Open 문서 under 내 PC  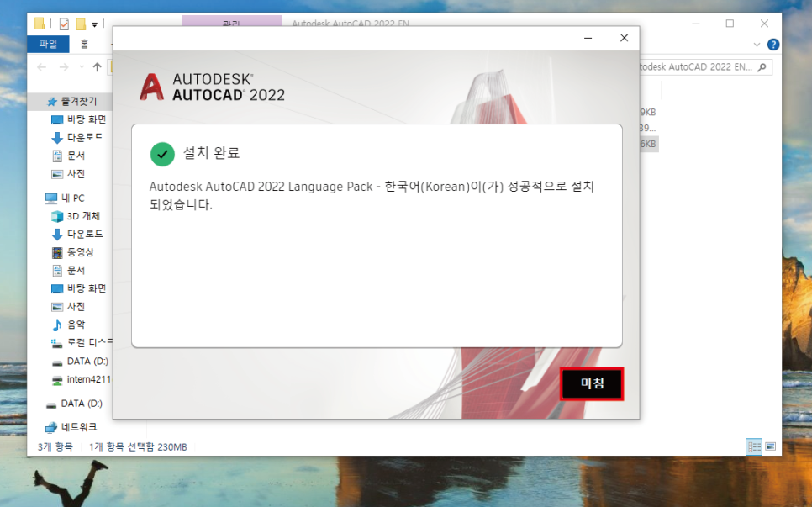(68, 271)
